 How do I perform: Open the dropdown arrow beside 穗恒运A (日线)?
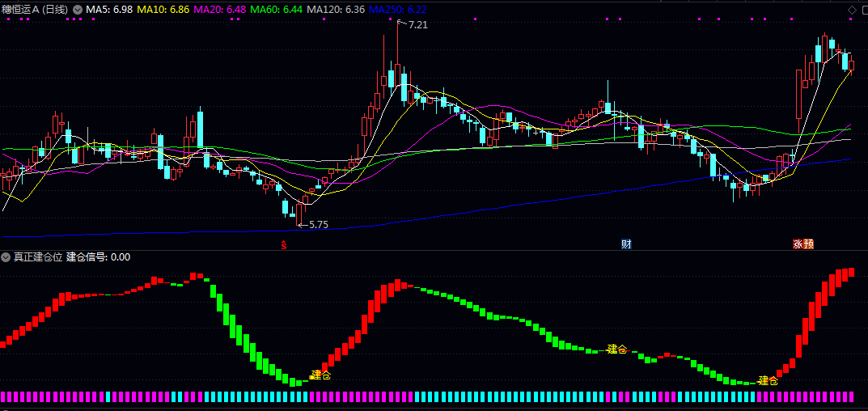pyautogui.click(x=78, y=10)
